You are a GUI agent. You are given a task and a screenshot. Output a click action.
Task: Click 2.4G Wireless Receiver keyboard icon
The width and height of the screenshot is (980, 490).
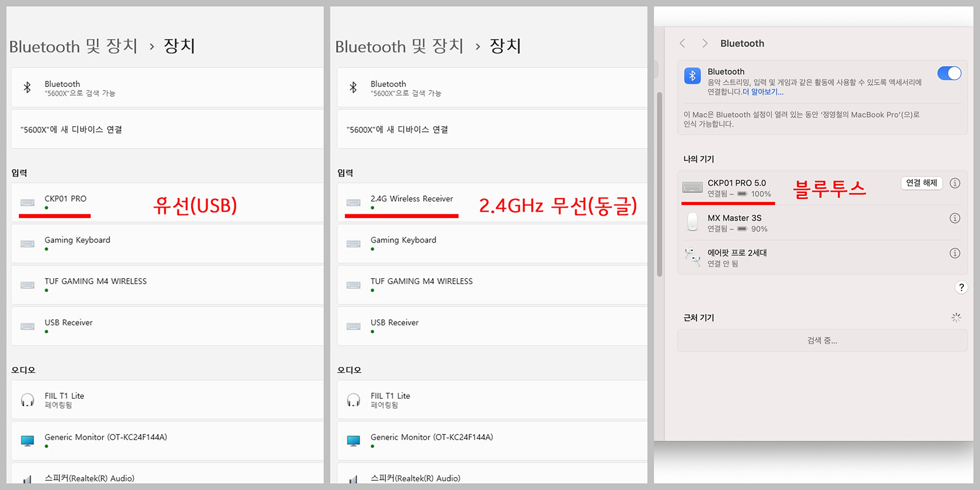[353, 203]
